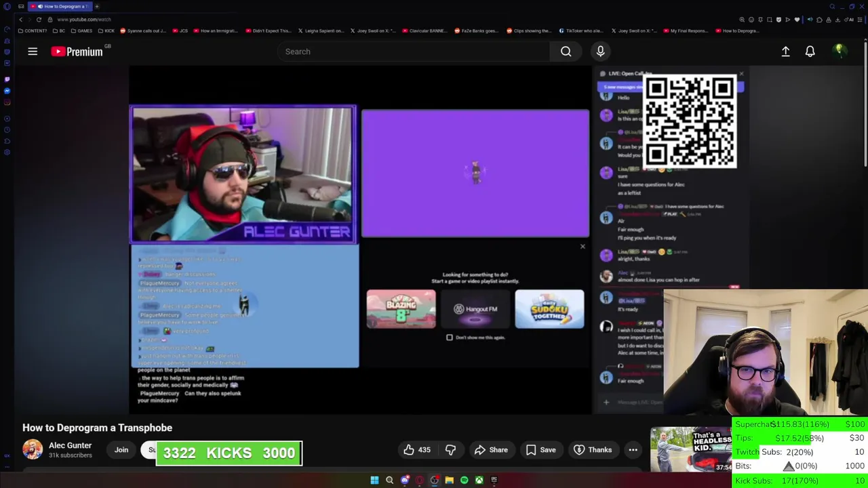Viewport: 868px width, 488px height.
Task: Open the Windows Start button
Action: 374,481
